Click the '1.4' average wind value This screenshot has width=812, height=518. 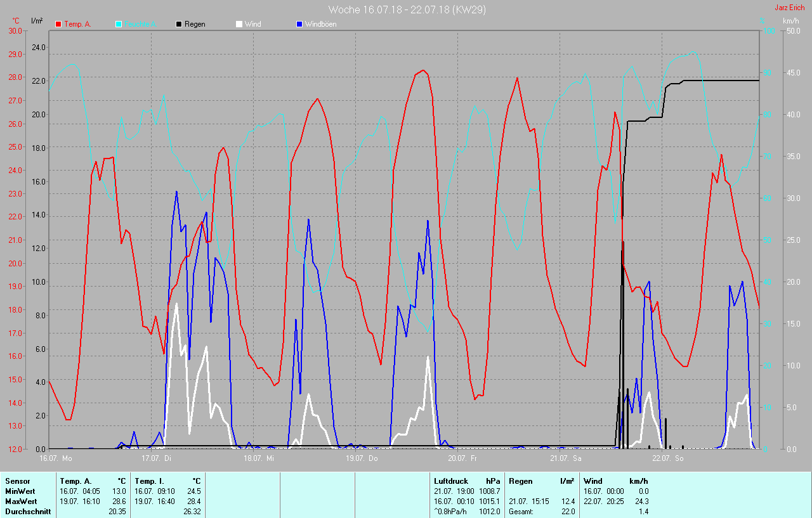(x=643, y=512)
